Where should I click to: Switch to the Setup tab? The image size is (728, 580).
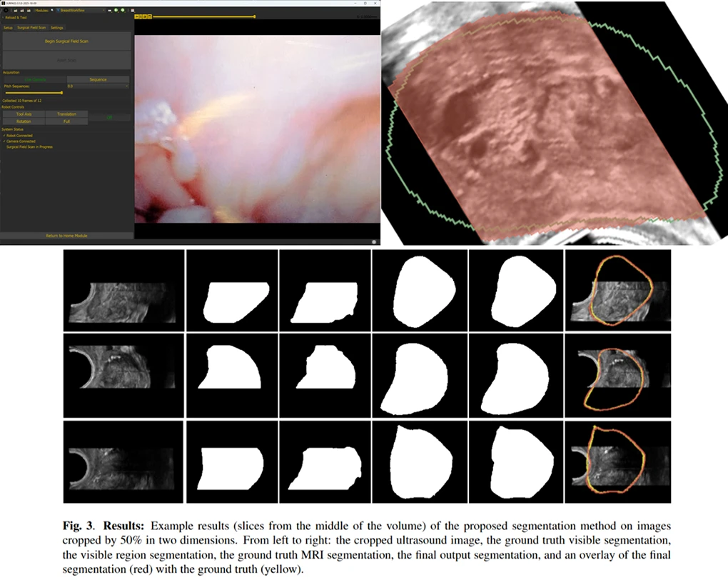[x=8, y=28]
